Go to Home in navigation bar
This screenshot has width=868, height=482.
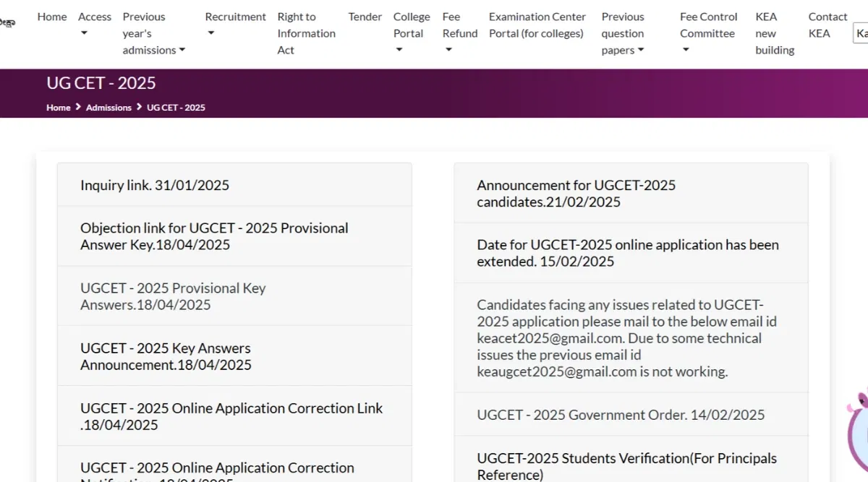[x=52, y=17]
